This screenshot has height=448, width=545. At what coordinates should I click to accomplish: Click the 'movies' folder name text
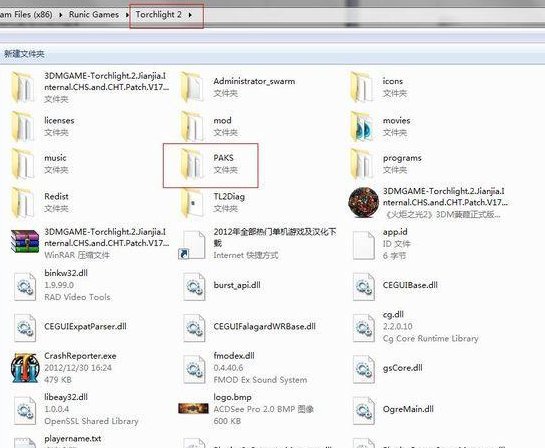[x=397, y=121]
